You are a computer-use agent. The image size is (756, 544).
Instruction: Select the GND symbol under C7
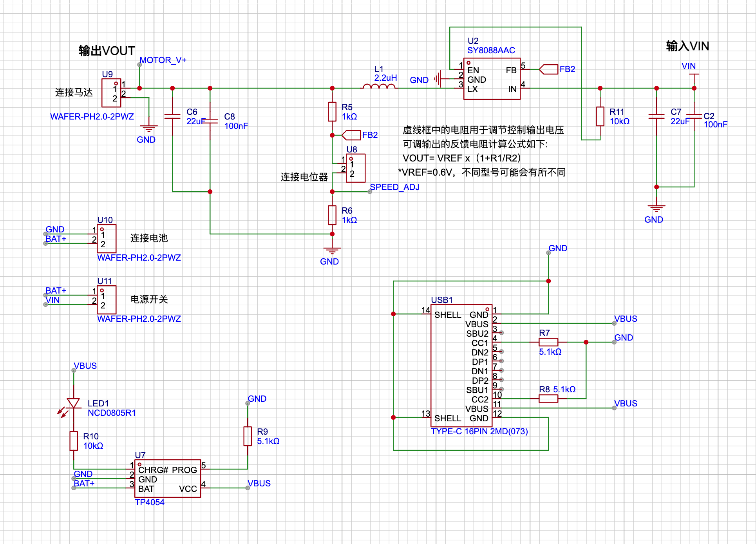(657, 208)
